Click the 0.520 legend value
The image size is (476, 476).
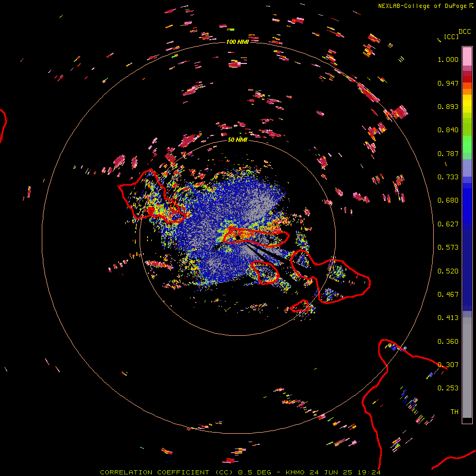coord(448,271)
